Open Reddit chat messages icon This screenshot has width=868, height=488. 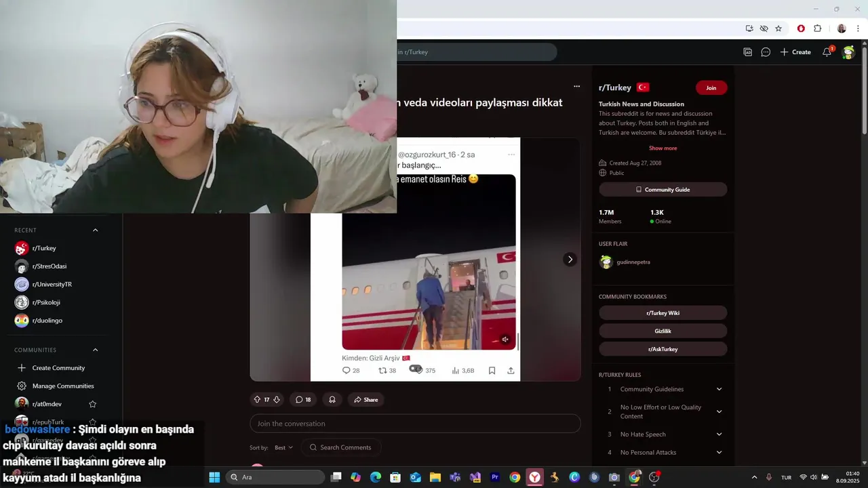[766, 52]
